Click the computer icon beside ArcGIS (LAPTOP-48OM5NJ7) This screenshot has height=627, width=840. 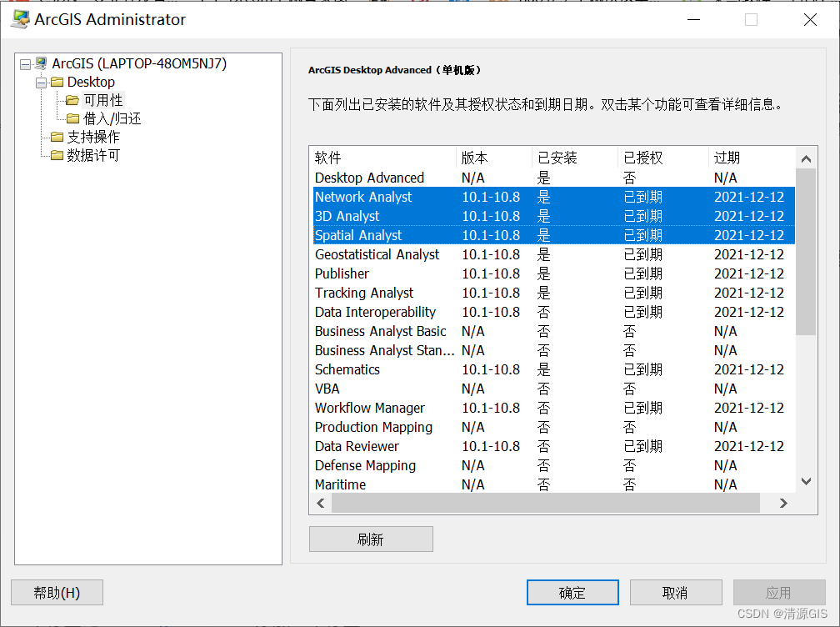pos(41,63)
